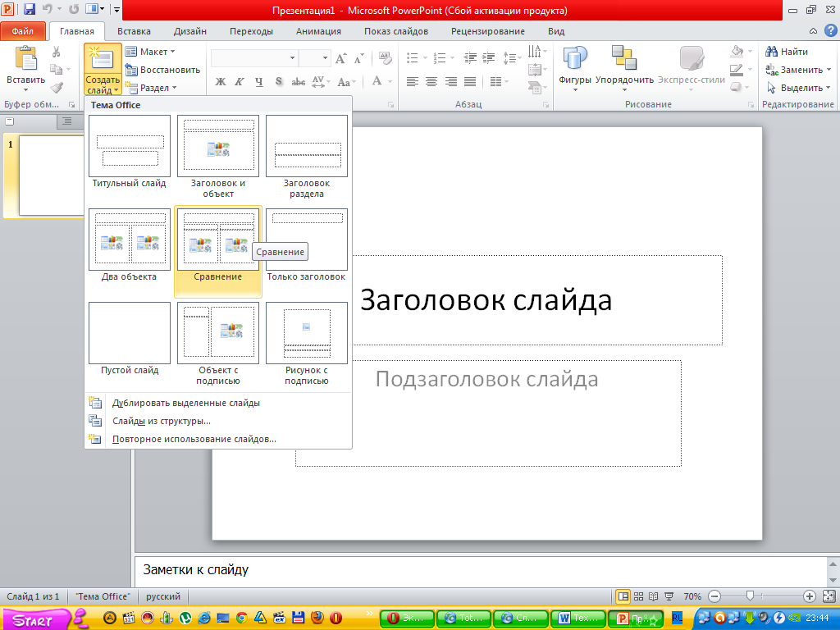Click Normal view icon in status bar
840x630 pixels.
(x=623, y=596)
